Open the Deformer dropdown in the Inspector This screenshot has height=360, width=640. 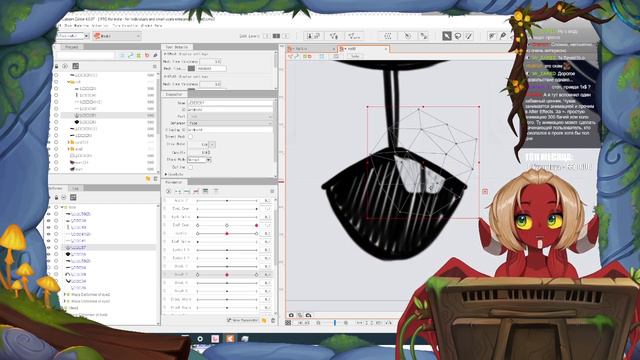click(x=230, y=123)
